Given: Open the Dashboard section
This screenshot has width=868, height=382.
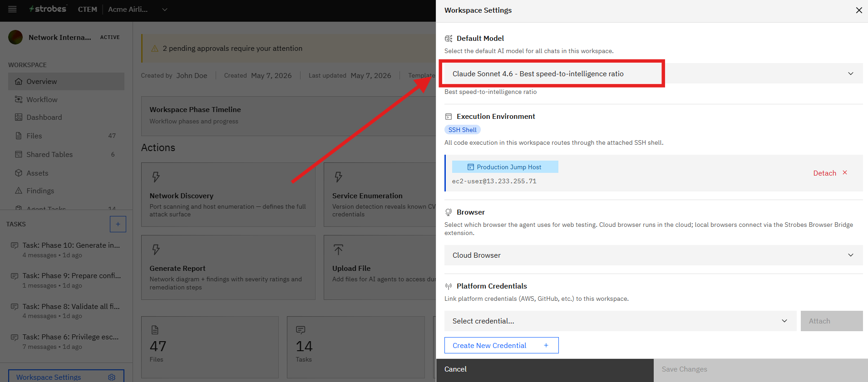Looking at the screenshot, I should (66, 118).
